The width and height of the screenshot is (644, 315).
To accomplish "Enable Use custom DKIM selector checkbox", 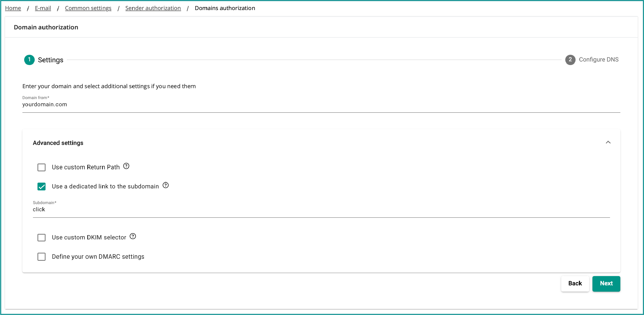I will click(x=42, y=237).
